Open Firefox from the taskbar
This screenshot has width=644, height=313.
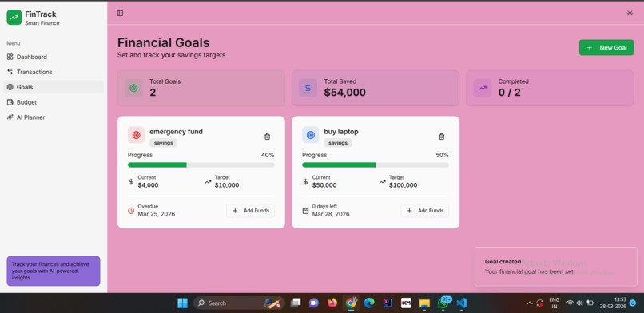pyautogui.click(x=332, y=303)
